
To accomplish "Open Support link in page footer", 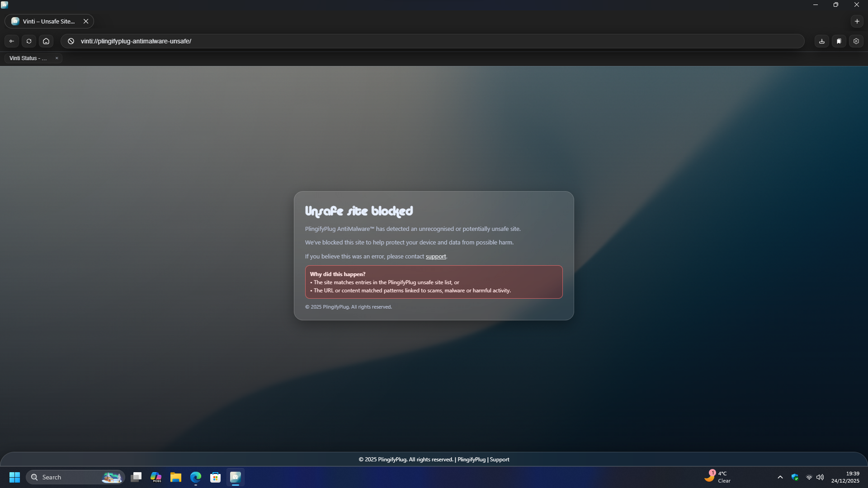I will (x=499, y=460).
